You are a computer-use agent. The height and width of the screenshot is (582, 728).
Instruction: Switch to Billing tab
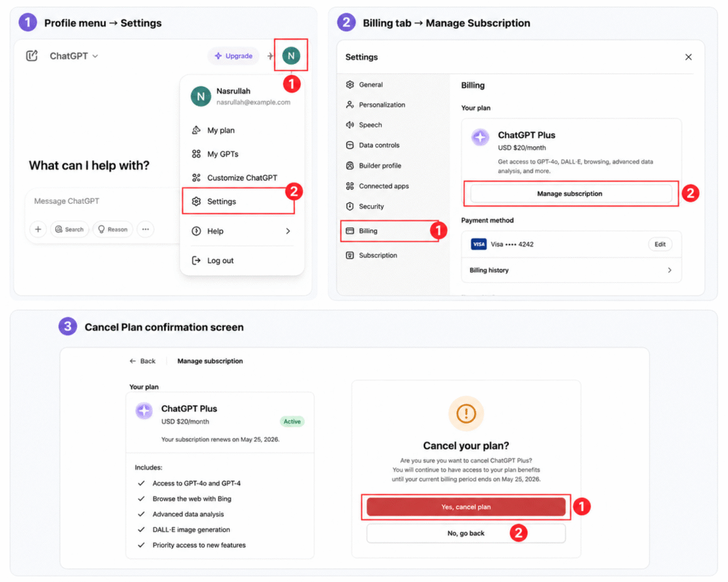[390, 231]
